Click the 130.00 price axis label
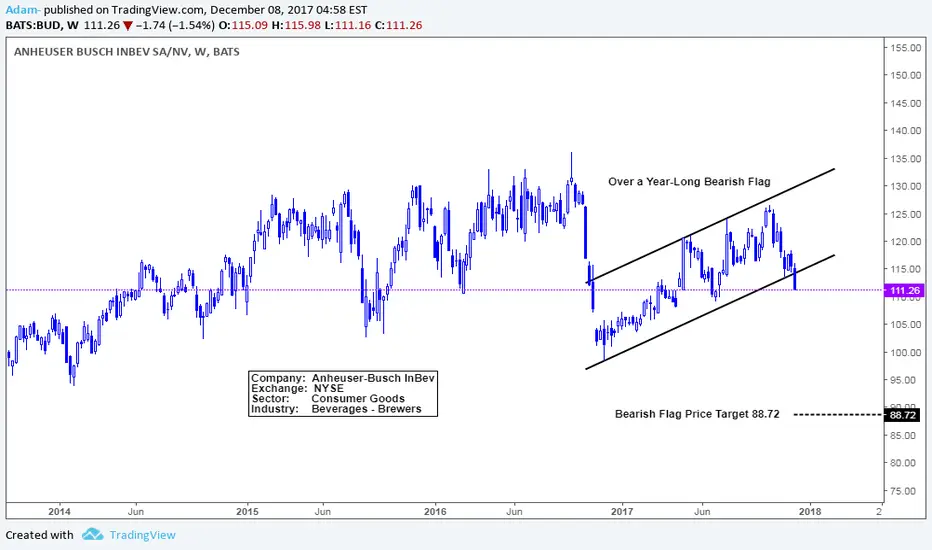The height and width of the screenshot is (550, 932). click(x=906, y=186)
